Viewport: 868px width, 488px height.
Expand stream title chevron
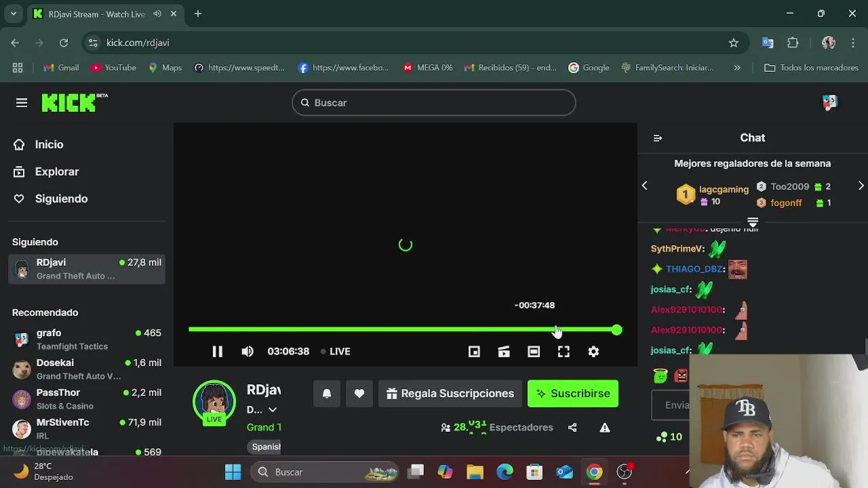coord(273,409)
